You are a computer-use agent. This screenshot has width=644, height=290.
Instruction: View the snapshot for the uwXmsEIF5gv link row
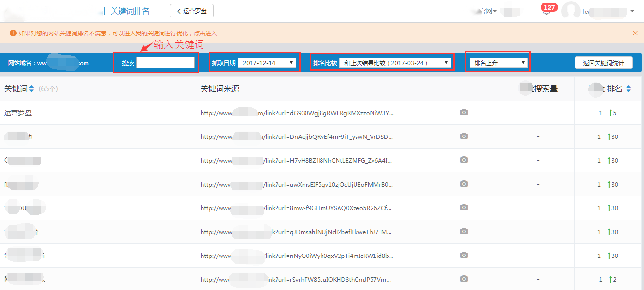pos(464,184)
